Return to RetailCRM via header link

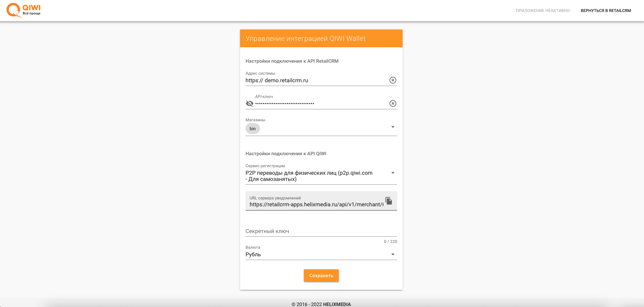(606, 11)
